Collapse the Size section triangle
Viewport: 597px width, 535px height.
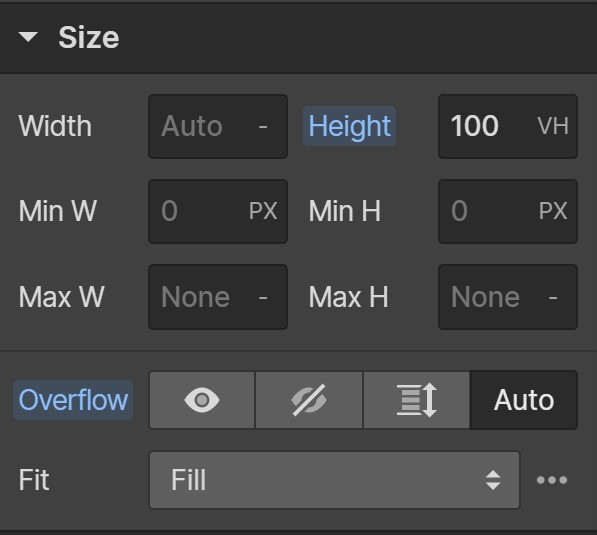tap(28, 37)
